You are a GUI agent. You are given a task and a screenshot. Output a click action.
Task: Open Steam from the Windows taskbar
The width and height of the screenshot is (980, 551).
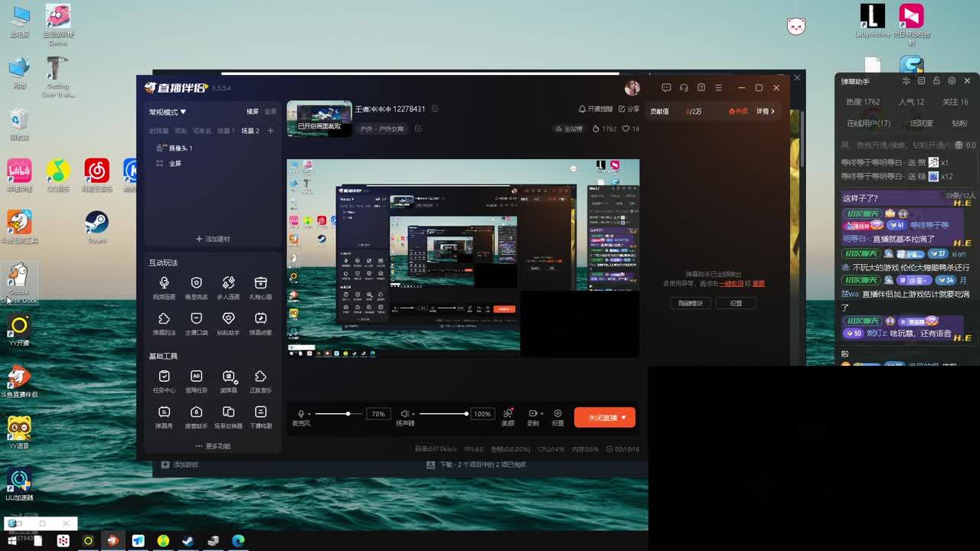tap(188, 541)
